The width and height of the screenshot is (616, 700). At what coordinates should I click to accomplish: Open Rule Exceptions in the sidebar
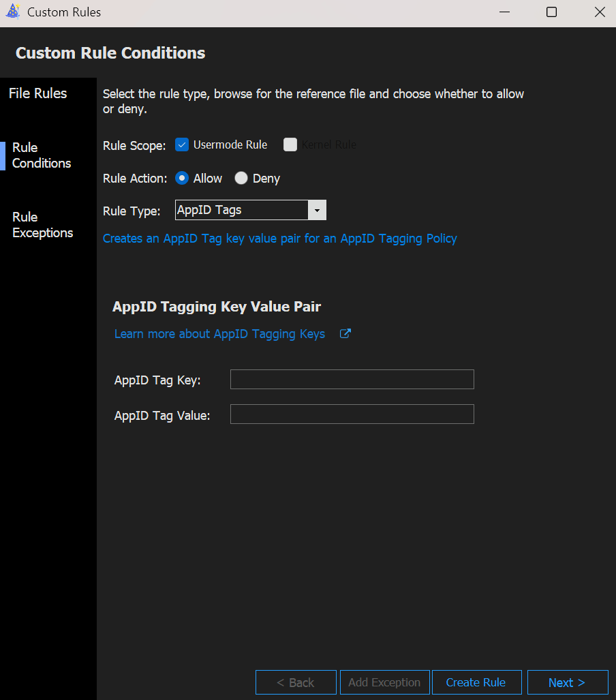pyautogui.click(x=42, y=225)
